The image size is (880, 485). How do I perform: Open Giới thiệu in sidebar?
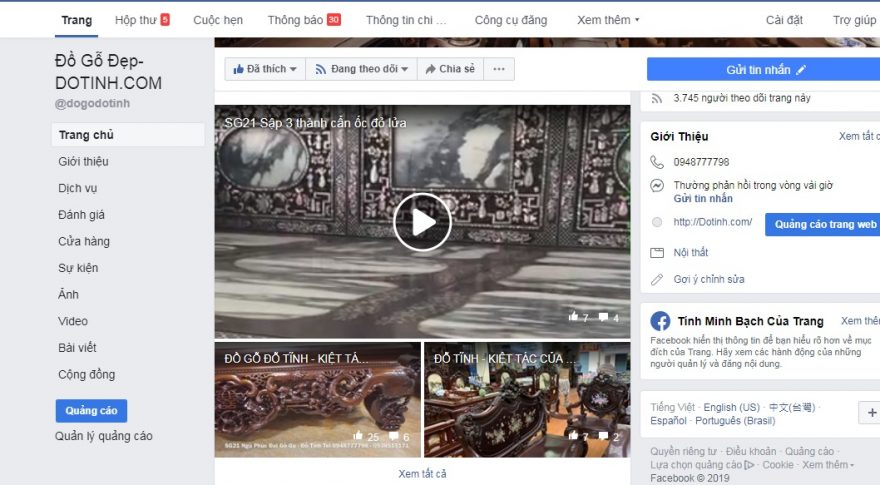click(83, 162)
